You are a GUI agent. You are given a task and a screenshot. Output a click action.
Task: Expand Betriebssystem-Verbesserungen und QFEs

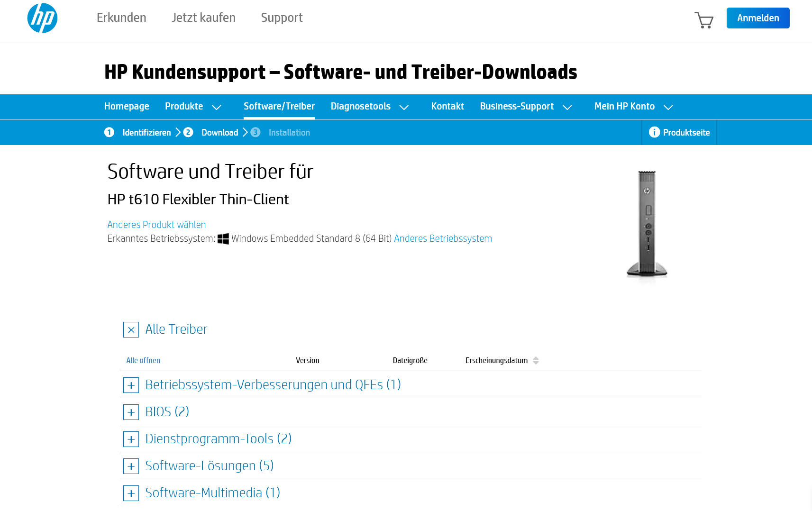[131, 385]
